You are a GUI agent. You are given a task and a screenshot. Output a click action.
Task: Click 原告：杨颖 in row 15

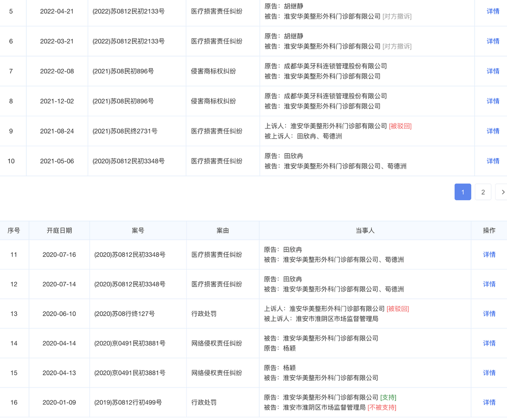point(280,368)
